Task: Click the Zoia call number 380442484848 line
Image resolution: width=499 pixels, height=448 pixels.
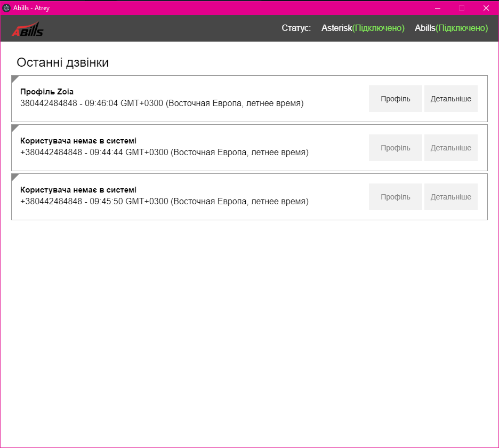Action: pos(162,103)
